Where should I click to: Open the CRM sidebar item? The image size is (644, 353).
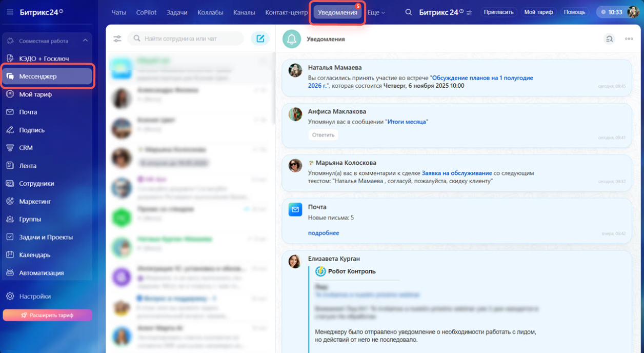click(x=26, y=148)
